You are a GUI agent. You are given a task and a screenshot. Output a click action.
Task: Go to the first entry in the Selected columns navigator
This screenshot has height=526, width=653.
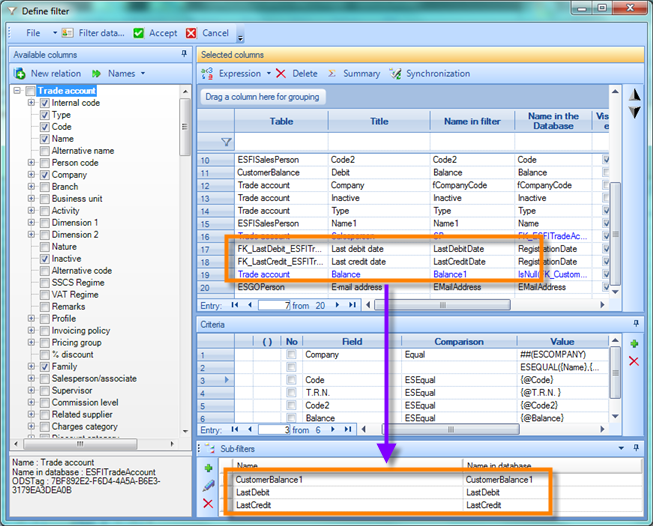point(235,305)
